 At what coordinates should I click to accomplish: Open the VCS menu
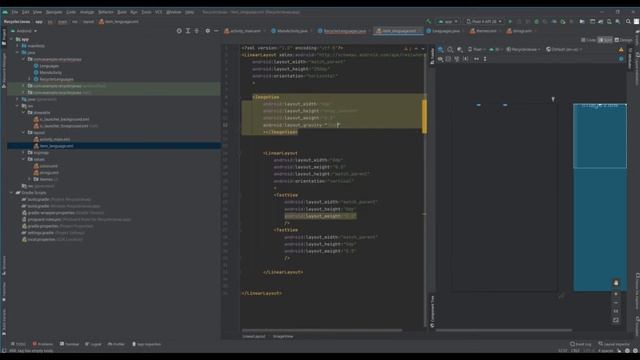click(x=158, y=12)
